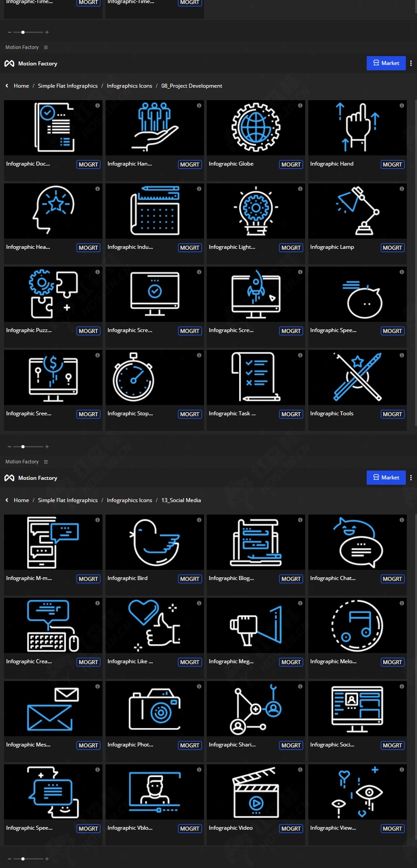Click the MOGRT badge on Infographic Globe
The height and width of the screenshot is (868, 417).
(x=291, y=164)
